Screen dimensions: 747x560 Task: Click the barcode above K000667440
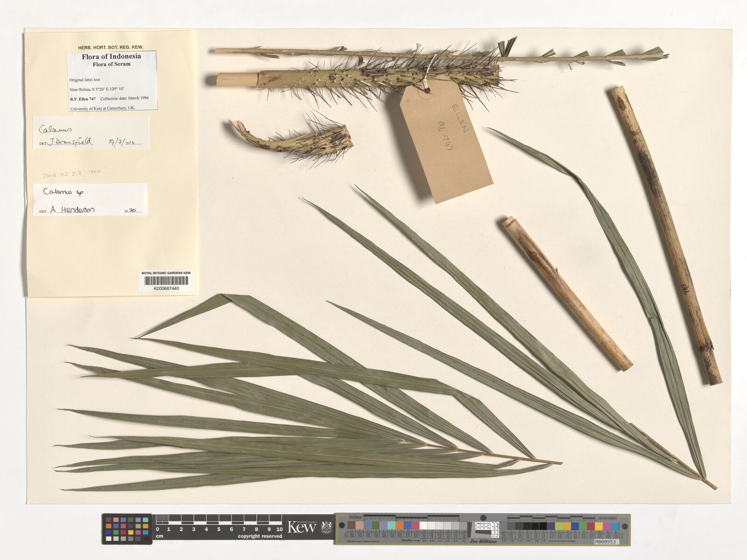point(166,280)
